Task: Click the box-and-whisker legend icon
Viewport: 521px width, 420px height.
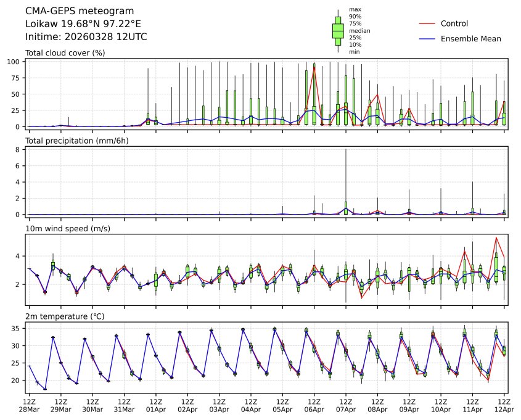Action: 338,30
